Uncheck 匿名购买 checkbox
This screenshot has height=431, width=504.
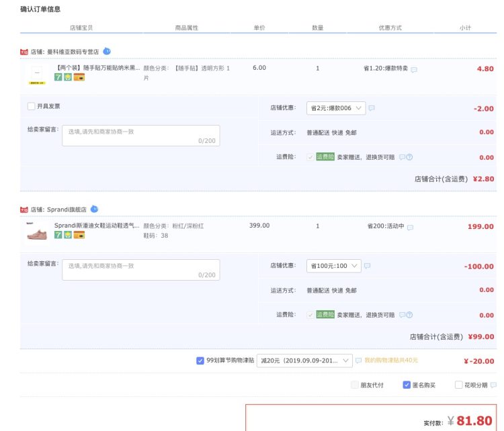click(x=407, y=385)
